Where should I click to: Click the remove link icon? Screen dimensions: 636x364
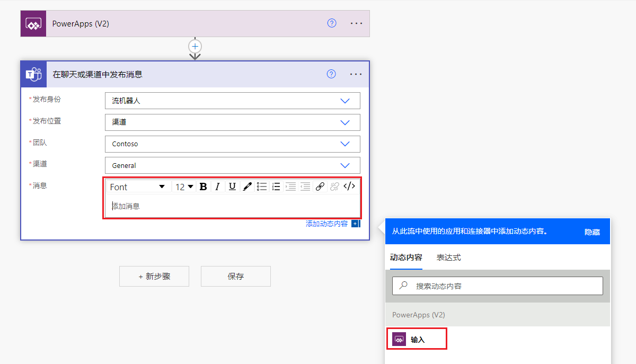tap(334, 187)
